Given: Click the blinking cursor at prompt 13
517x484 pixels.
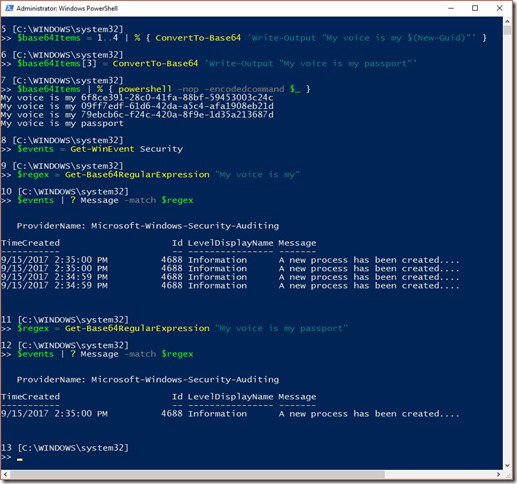Looking at the screenshot, I should tap(20, 460).
